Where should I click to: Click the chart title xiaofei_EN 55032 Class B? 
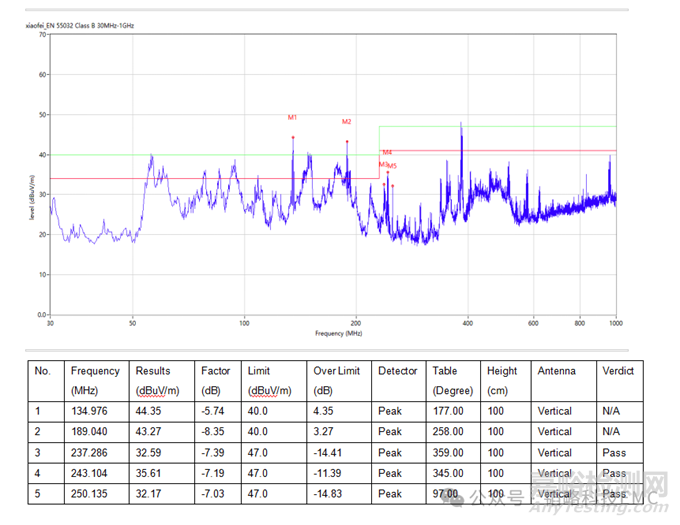(x=79, y=25)
